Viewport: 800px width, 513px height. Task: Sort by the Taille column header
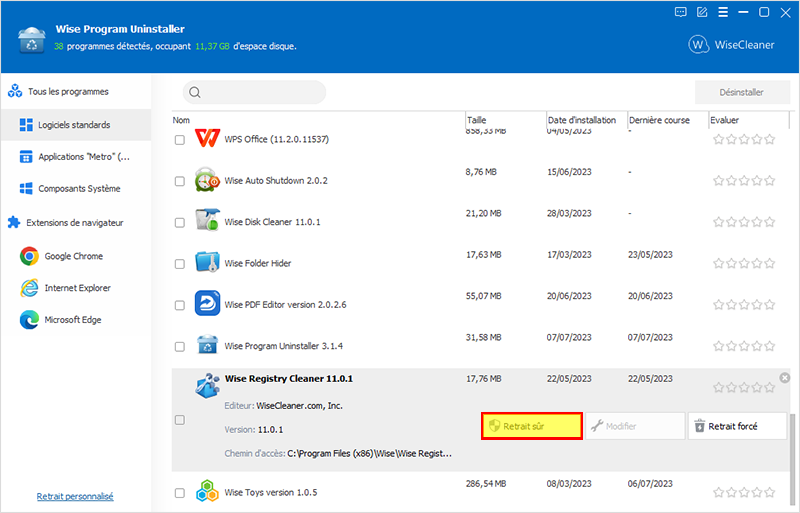pos(506,120)
